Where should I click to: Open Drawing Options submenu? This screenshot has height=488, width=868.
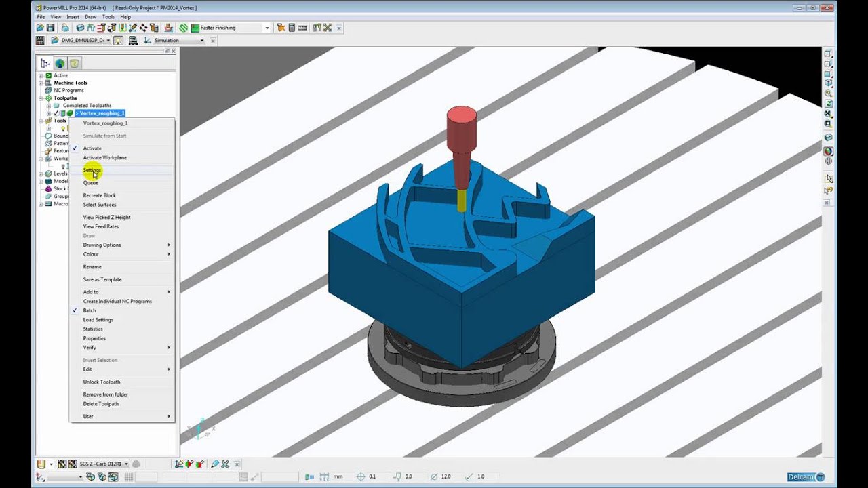(102, 245)
